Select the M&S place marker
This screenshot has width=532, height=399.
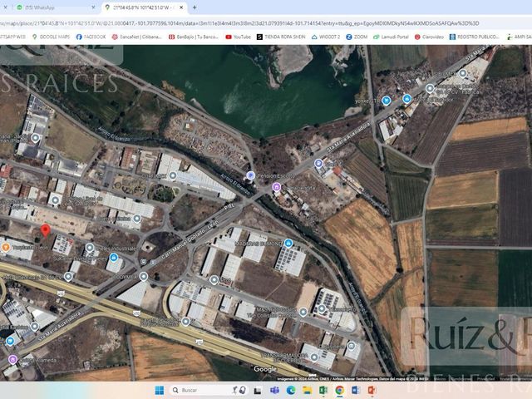tap(303, 312)
